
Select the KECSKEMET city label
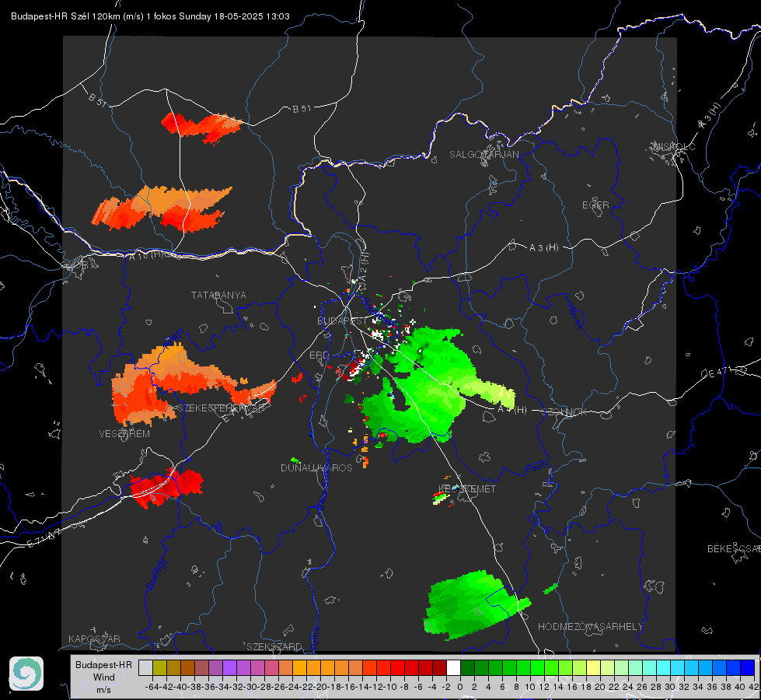click(467, 488)
